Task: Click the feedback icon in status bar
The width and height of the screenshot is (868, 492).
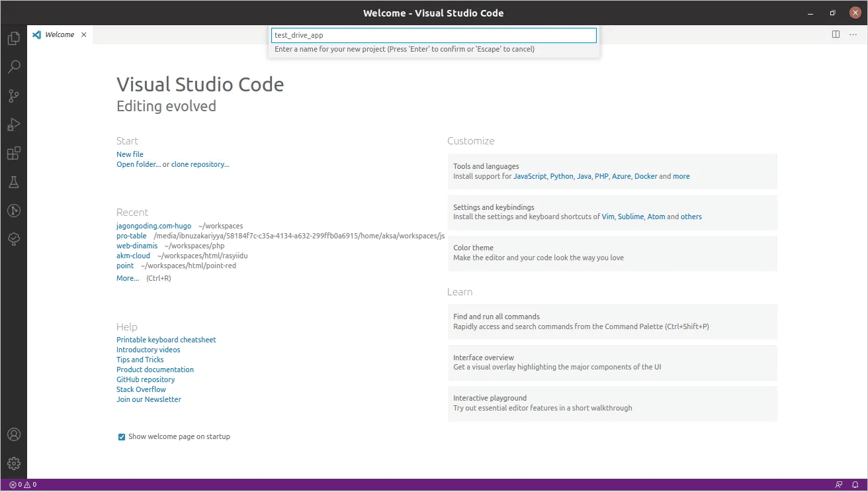Action: click(839, 485)
